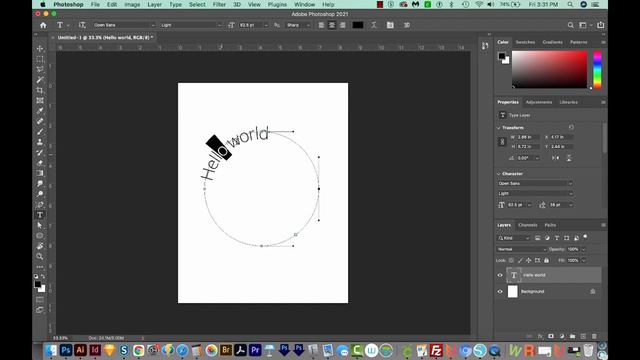The width and height of the screenshot is (640, 360).
Task: Click the Home icon in options bar
Action: [x=43, y=25]
